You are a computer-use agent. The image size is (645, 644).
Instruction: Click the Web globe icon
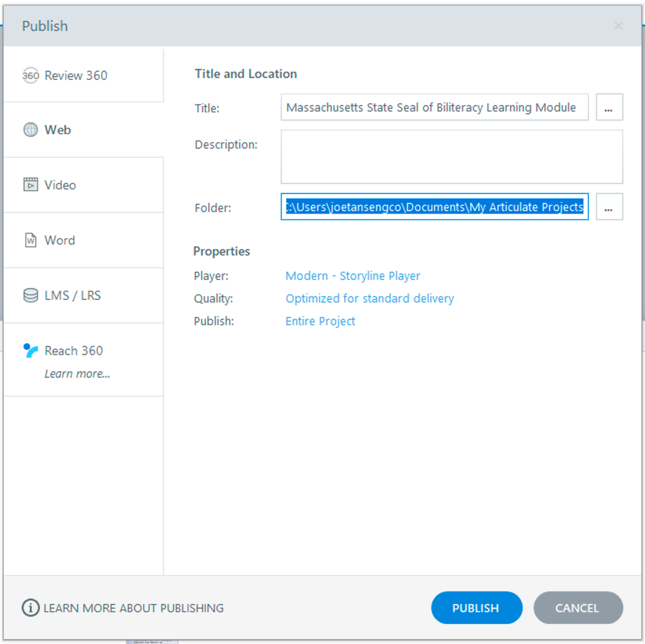click(30, 130)
